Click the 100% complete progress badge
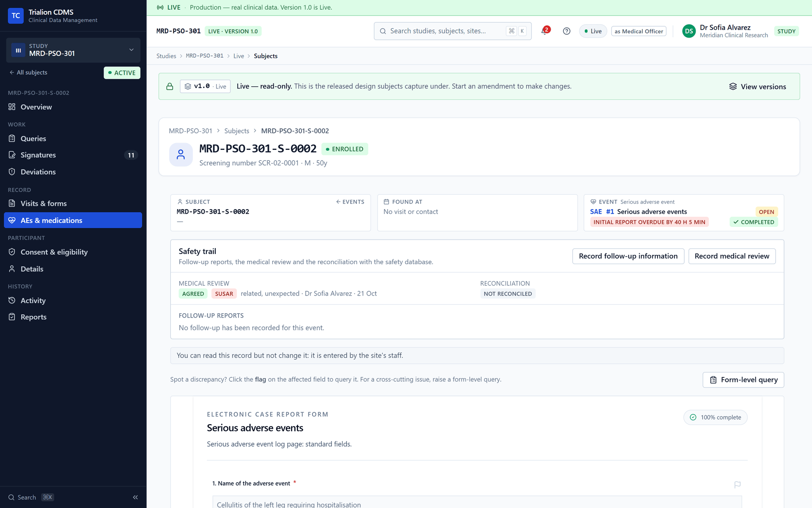The width and height of the screenshot is (812, 508). pyautogui.click(x=715, y=417)
